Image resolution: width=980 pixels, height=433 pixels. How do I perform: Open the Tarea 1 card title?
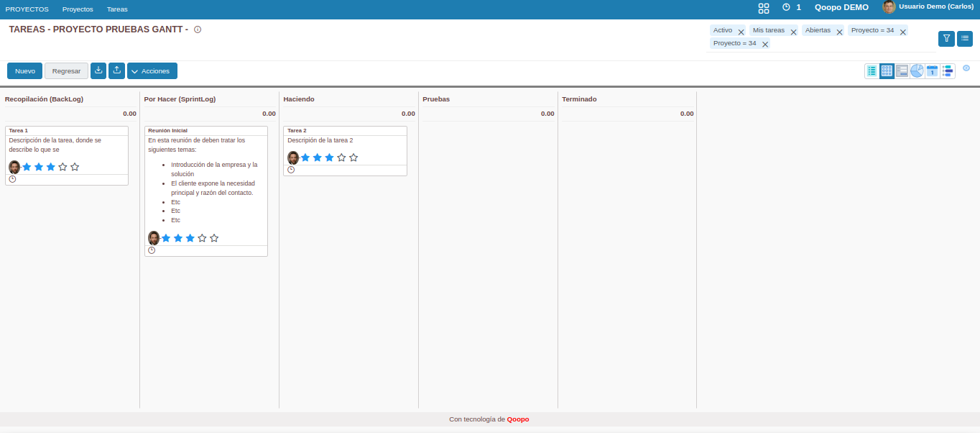(x=19, y=130)
